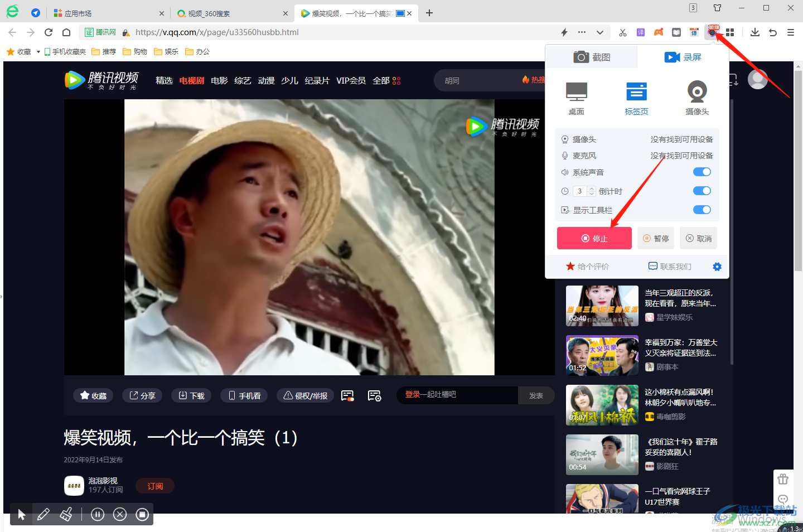
Task: Click the 下载 download button
Action: point(191,395)
